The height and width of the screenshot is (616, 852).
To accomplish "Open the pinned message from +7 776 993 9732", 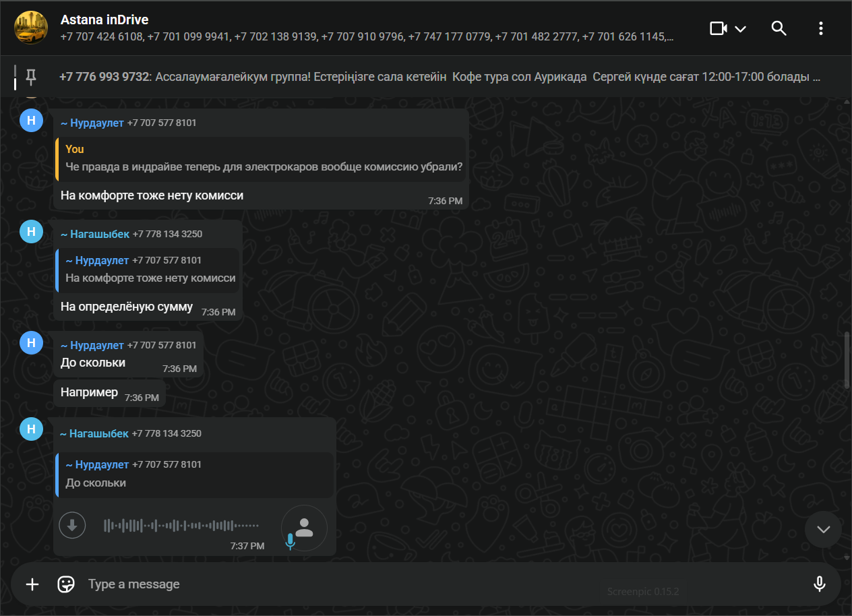I will [x=439, y=77].
